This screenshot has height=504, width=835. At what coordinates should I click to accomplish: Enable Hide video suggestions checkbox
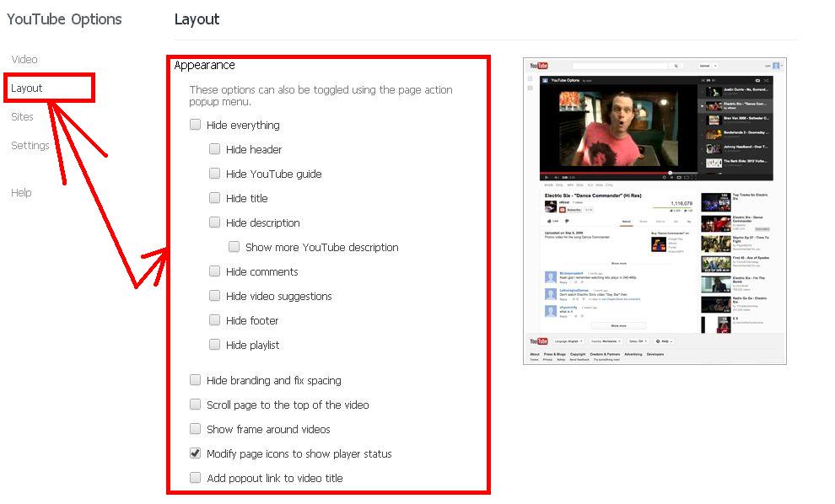[x=214, y=296]
